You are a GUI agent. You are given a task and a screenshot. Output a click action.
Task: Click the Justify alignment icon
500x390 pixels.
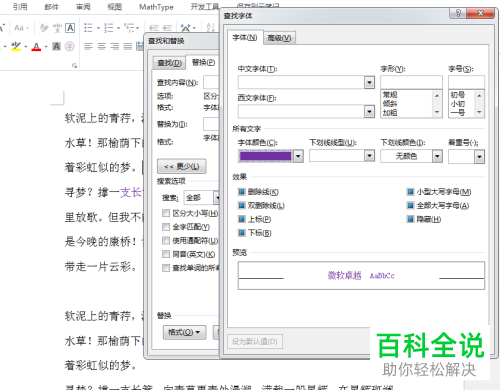tap(128, 46)
